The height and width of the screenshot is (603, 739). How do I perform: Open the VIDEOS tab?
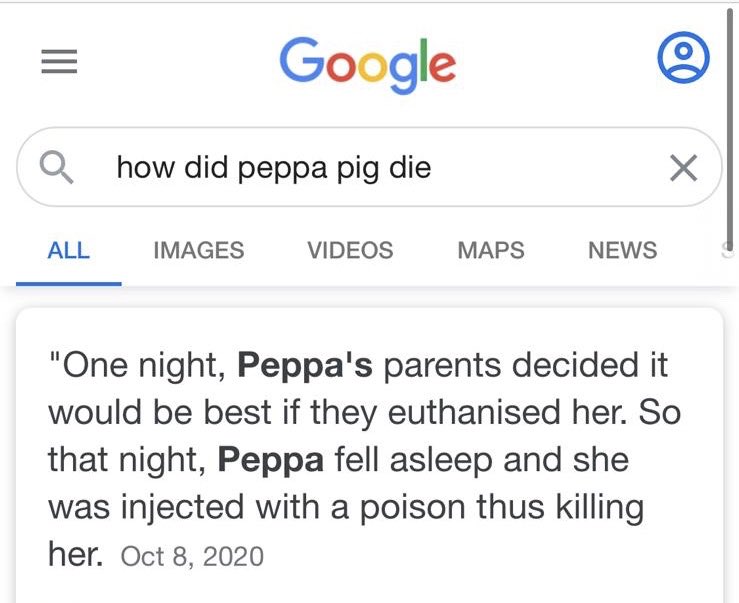click(x=350, y=250)
